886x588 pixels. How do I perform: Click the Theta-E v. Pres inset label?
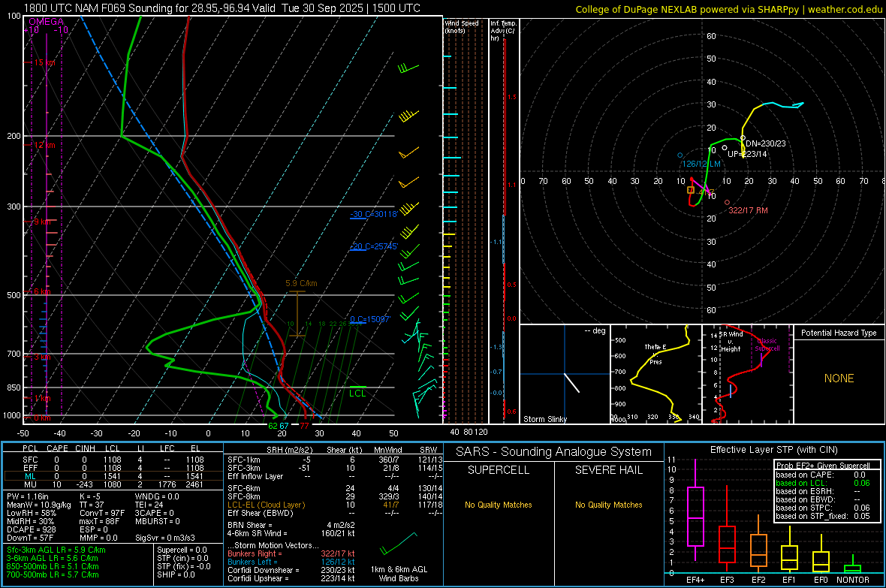[x=655, y=354]
